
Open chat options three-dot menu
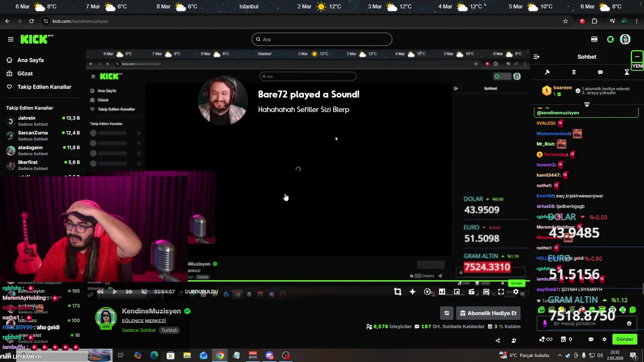[637, 57]
